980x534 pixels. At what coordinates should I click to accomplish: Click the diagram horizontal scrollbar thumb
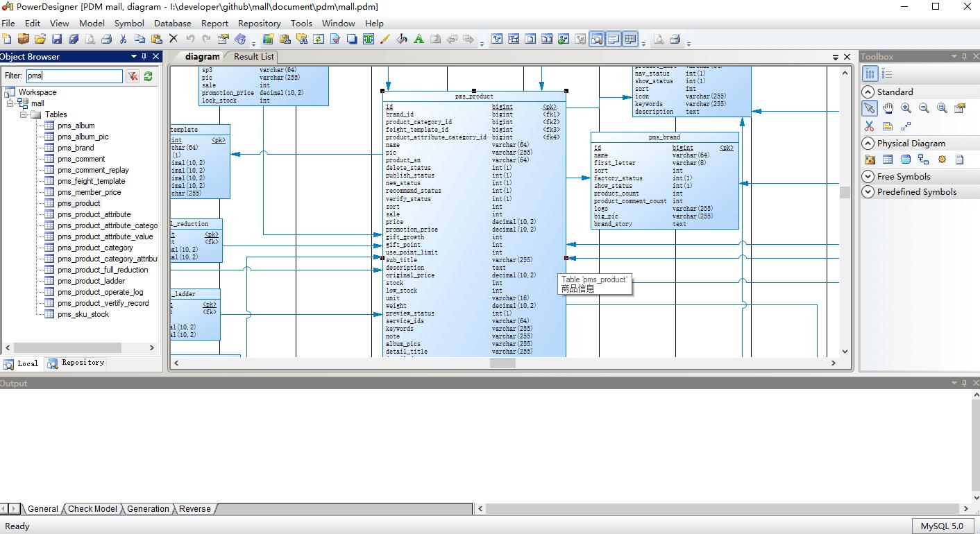pos(502,363)
